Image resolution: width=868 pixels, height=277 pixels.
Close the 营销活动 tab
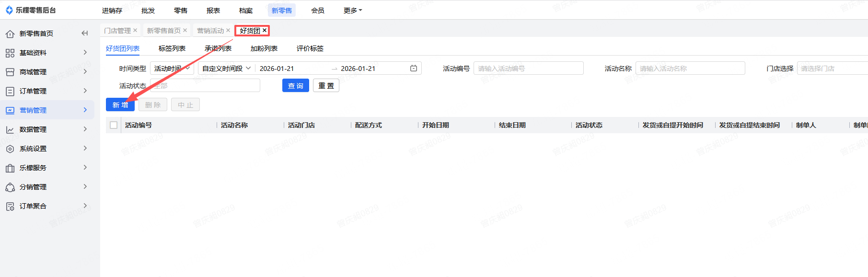[228, 30]
